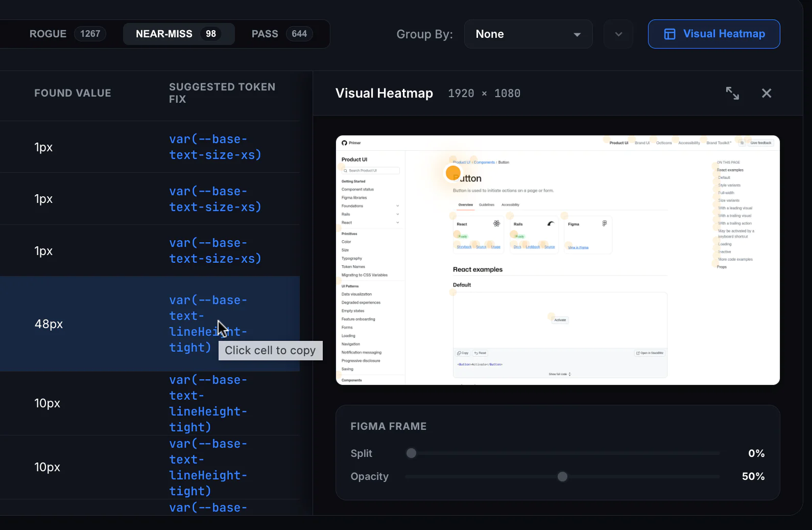Copy the first var(--base-text-size-xs) token
Image resolution: width=812 pixels, height=530 pixels.
(215, 147)
